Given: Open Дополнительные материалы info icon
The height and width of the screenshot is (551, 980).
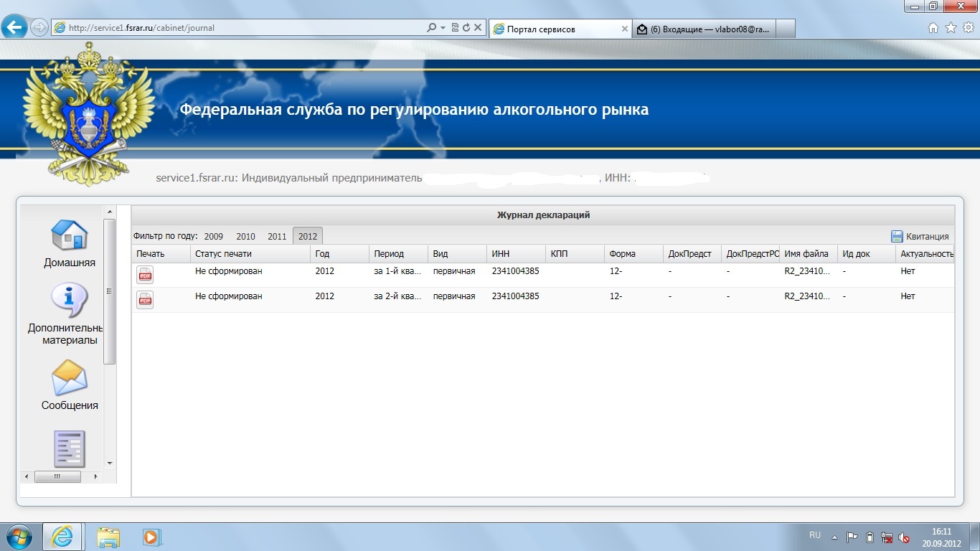Looking at the screenshot, I should [x=69, y=301].
